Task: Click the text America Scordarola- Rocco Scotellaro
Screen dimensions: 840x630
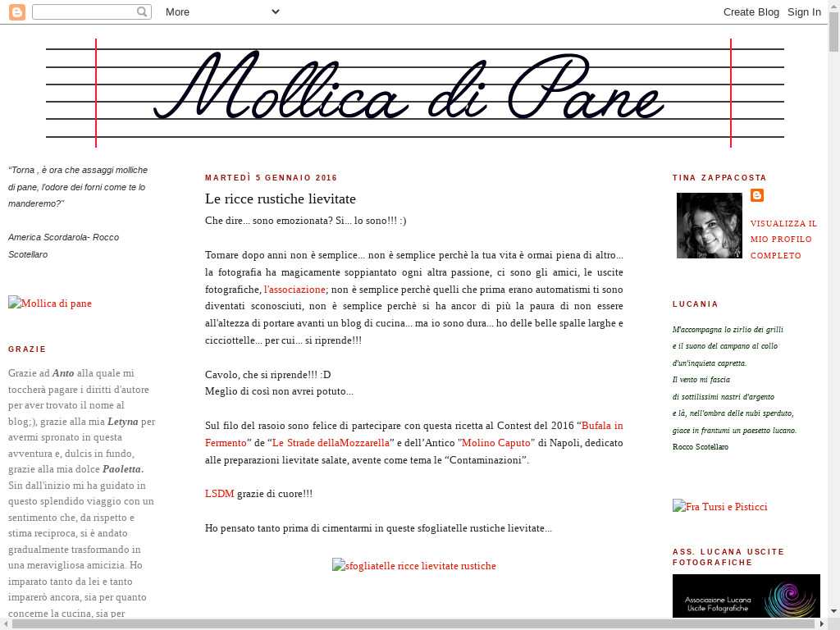Action: pos(63,246)
